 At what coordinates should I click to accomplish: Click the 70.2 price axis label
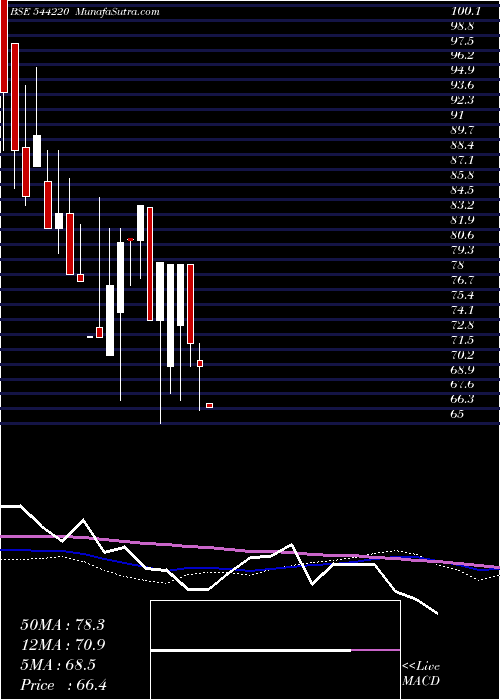tap(462, 355)
